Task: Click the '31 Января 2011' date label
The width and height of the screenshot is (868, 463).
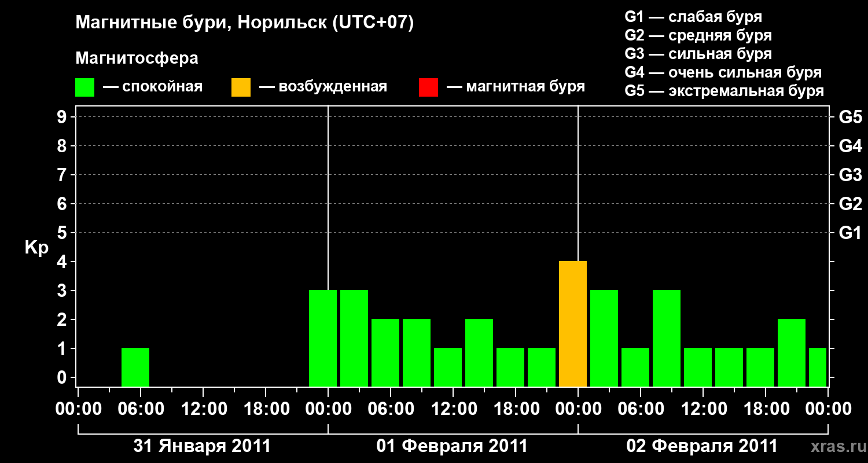Action: coord(202,446)
